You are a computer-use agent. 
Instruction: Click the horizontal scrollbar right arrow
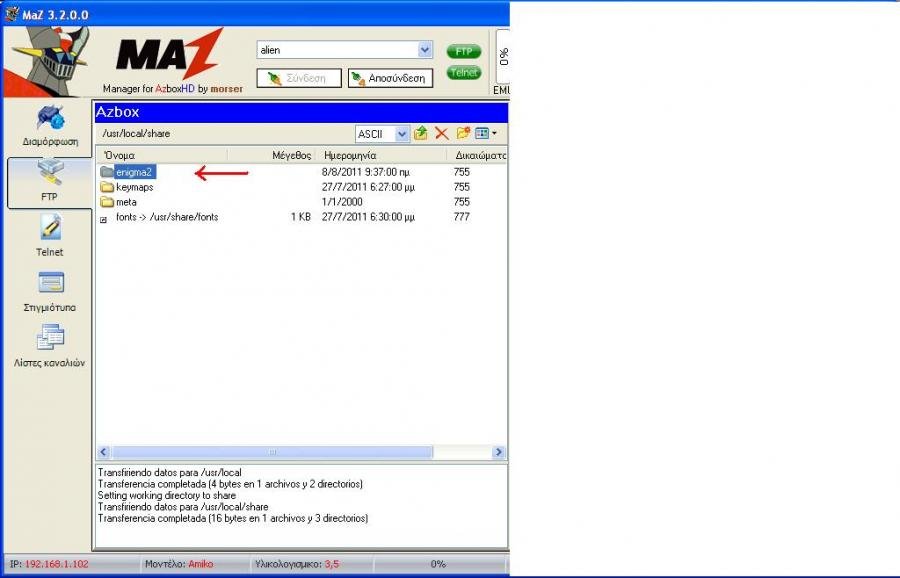(x=498, y=452)
